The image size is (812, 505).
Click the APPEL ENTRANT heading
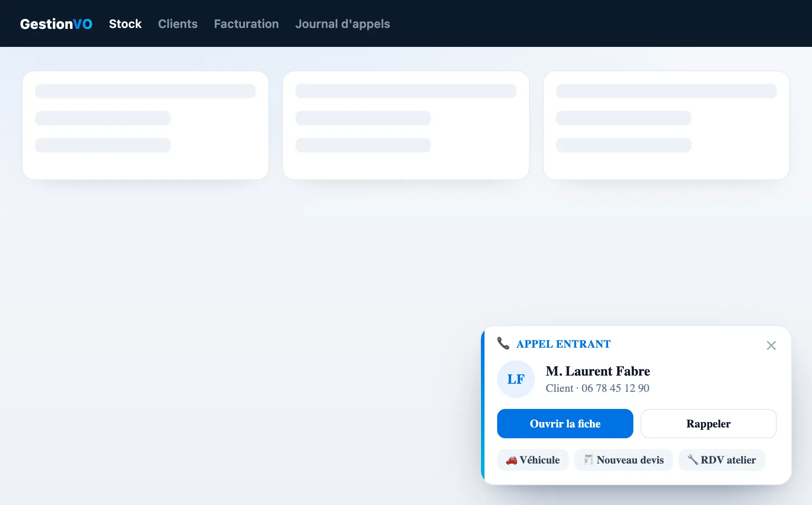[x=563, y=344]
